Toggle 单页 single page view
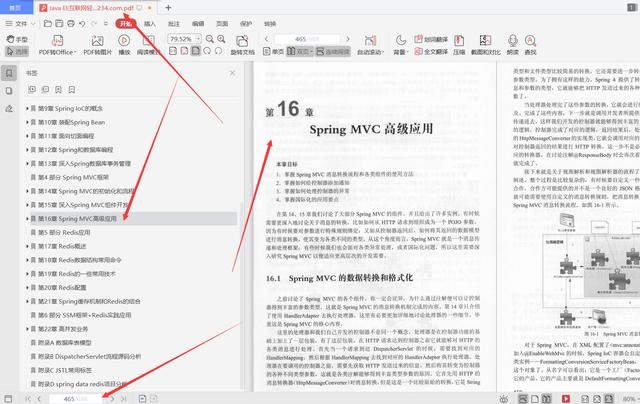 click(x=273, y=51)
